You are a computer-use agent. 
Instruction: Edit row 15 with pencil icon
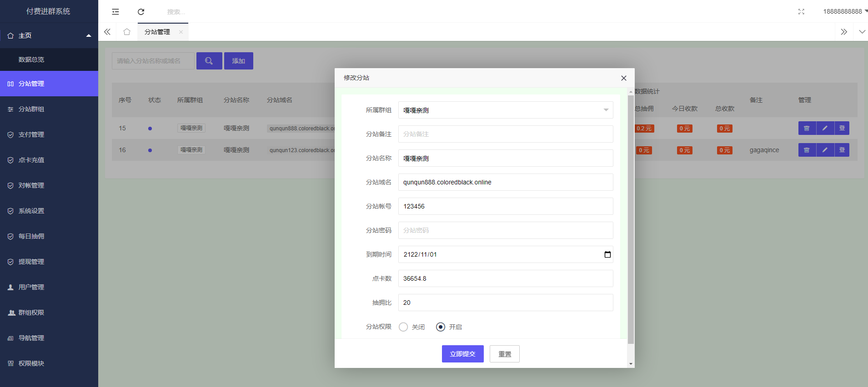(825, 128)
